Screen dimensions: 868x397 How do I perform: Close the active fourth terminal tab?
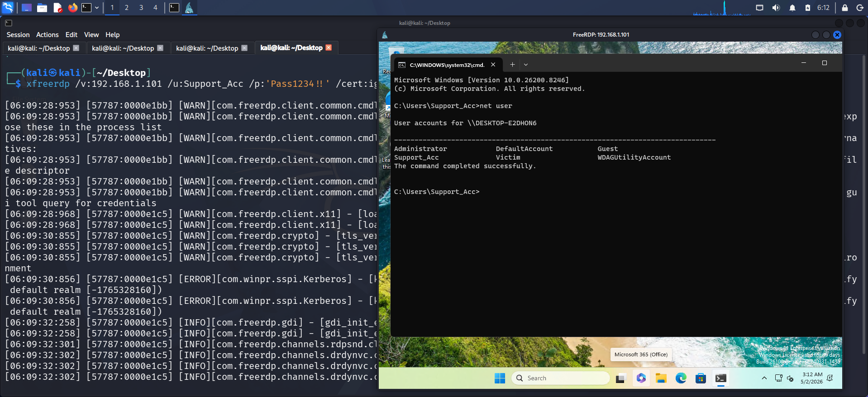point(329,47)
